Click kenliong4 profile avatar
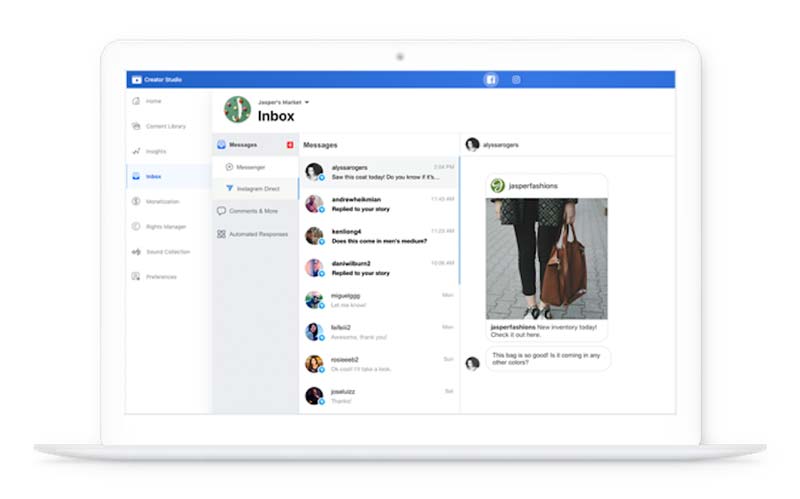Viewport: 800px width, 499px height. point(314,236)
